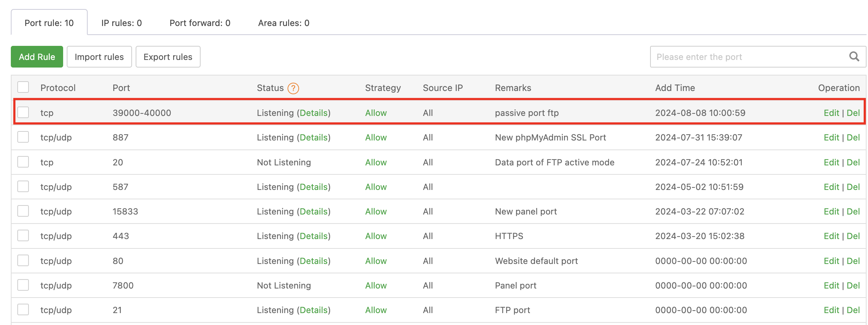
Task: Show Details for FTP port 21
Action: [x=314, y=310]
